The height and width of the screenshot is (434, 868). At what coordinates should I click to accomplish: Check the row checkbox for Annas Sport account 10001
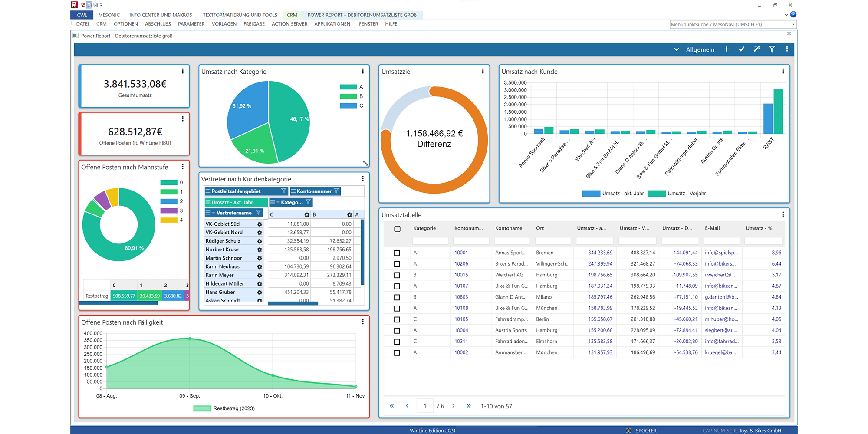pyautogui.click(x=397, y=253)
